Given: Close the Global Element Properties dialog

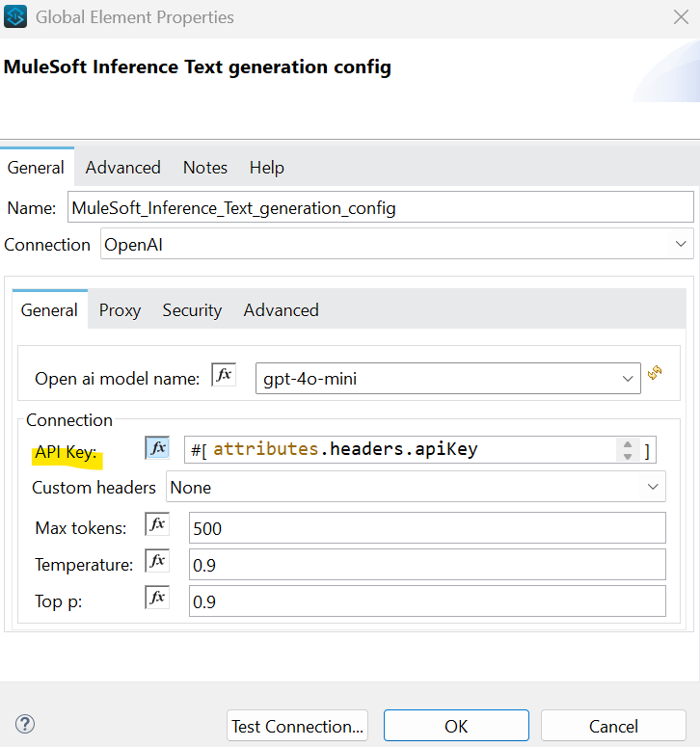Looking at the screenshot, I should tap(679, 16).
